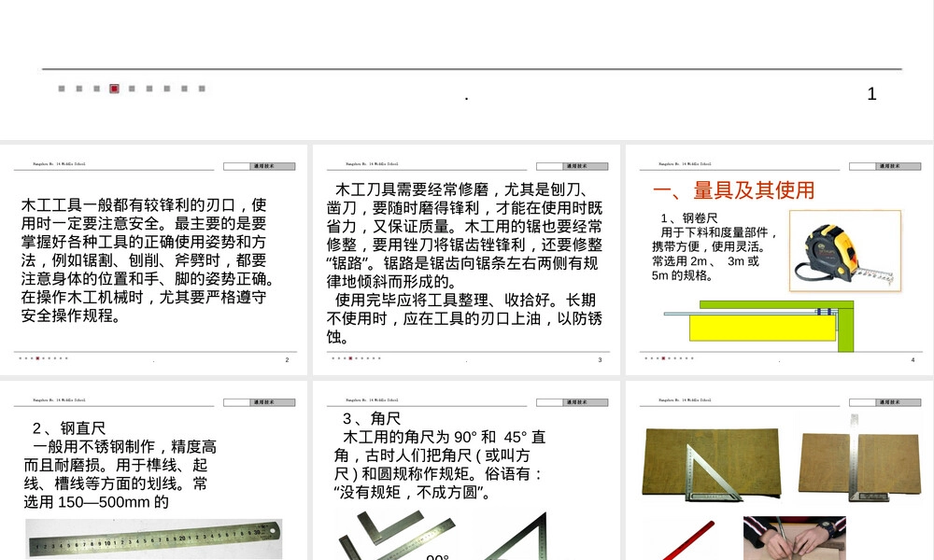This screenshot has height=560, width=934.
Task: Click the line 使用完毕应将工具整理、收拾好。长期
Action: (465, 301)
